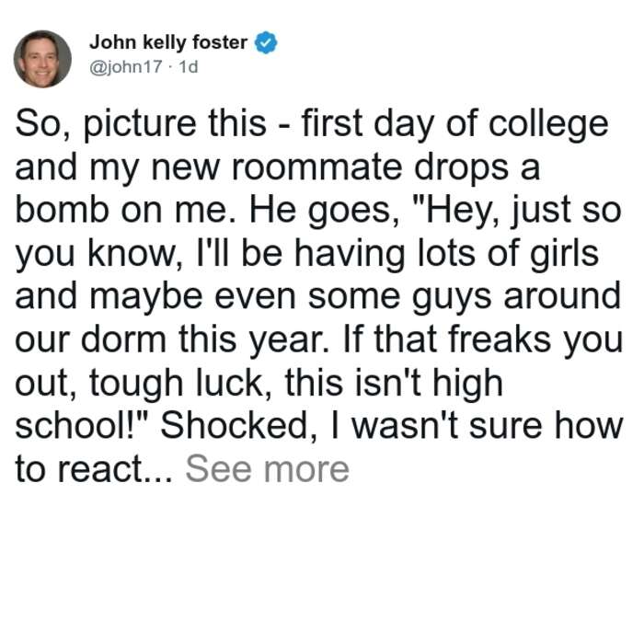
Task: Click the blue verified badge icon
Action: coord(266,42)
